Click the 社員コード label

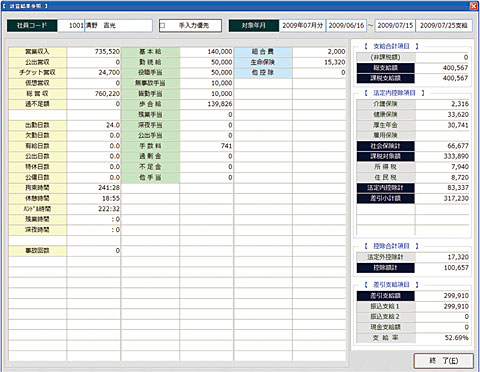[32, 26]
